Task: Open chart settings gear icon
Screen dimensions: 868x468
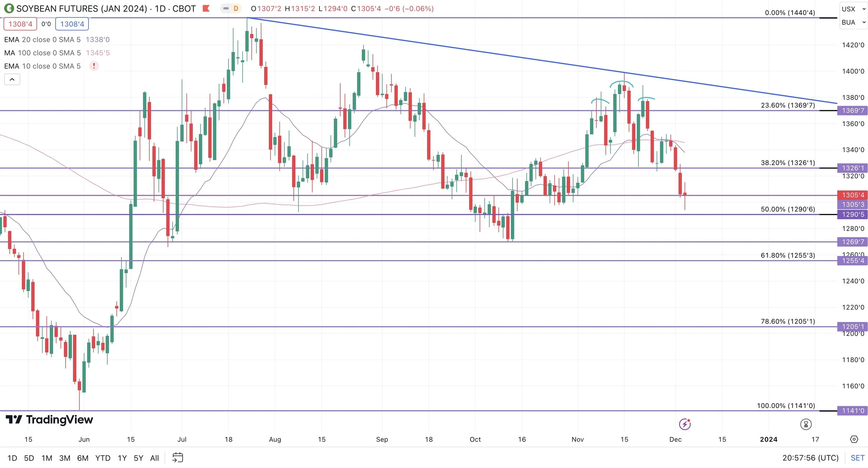Action: coord(854,439)
